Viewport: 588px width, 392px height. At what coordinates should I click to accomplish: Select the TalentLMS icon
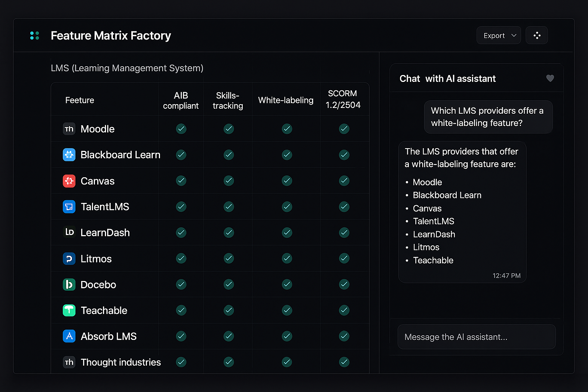(69, 207)
